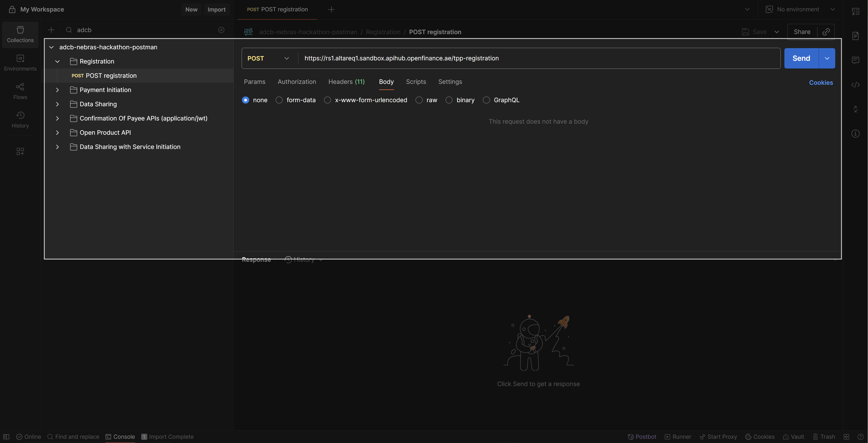Choose the GraphQL body radio button
Viewport: 868px width, 443px height.
click(x=486, y=100)
